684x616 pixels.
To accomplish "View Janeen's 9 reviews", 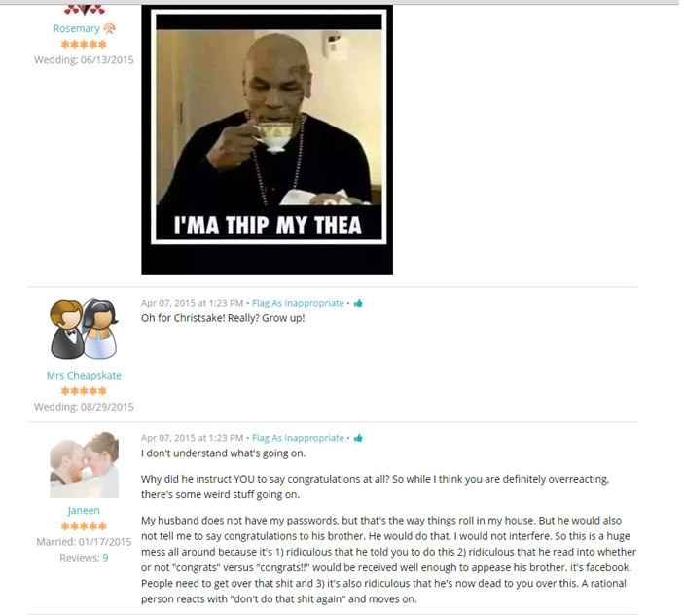I will pos(105,558).
